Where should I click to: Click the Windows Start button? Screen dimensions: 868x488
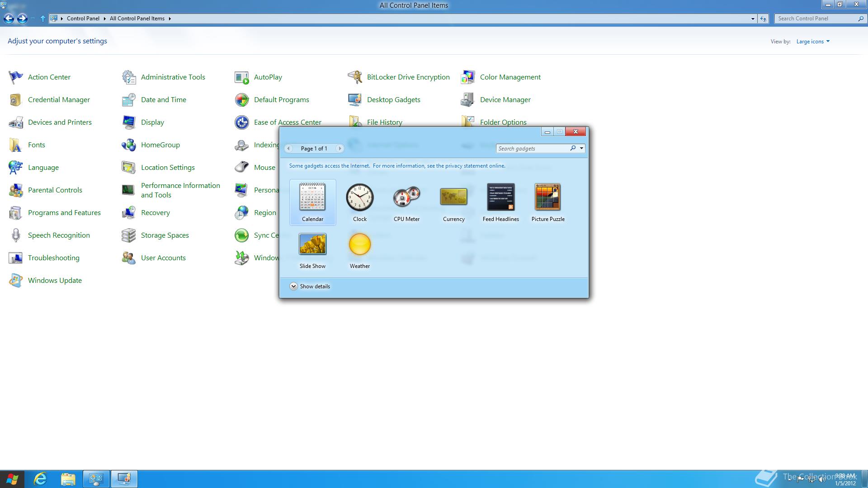(x=12, y=479)
